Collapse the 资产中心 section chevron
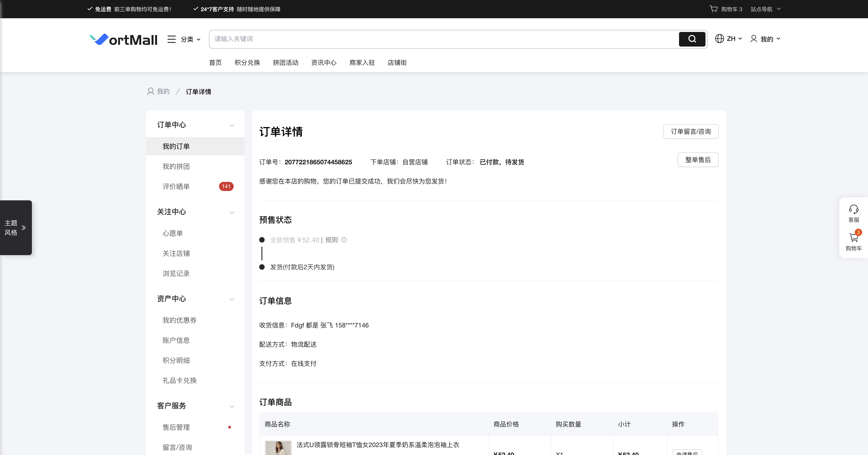The image size is (868, 455). [232, 300]
